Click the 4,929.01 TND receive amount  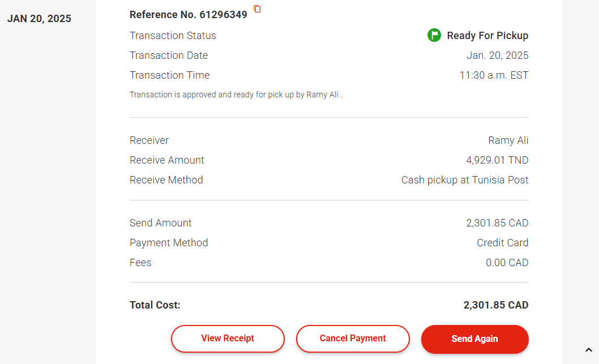tap(497, 160)
